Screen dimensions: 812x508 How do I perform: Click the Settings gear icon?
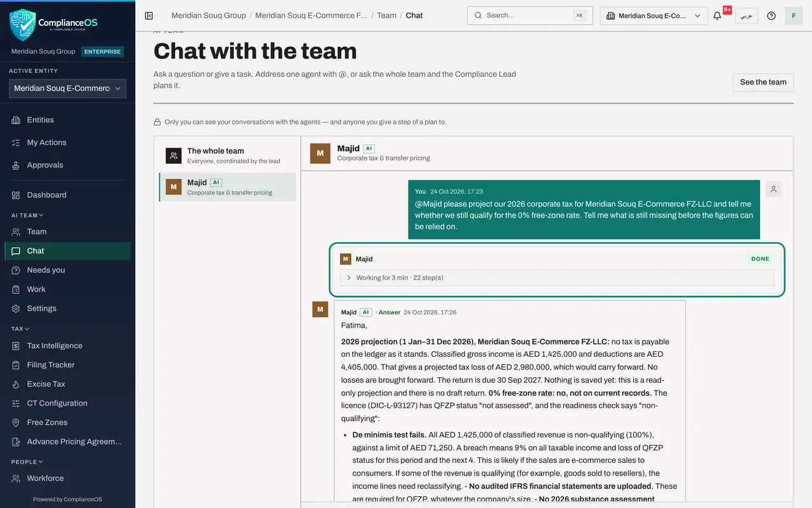tap(16, 309)
